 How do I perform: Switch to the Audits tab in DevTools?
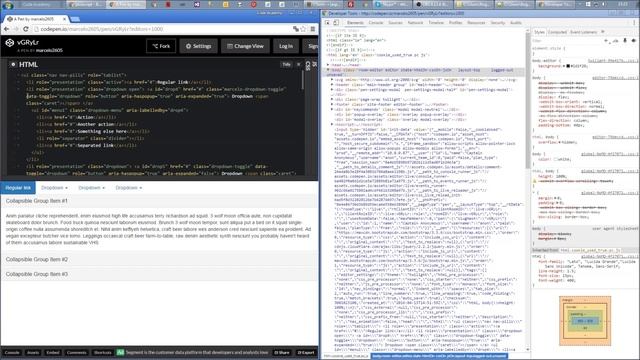click(516, 23)
